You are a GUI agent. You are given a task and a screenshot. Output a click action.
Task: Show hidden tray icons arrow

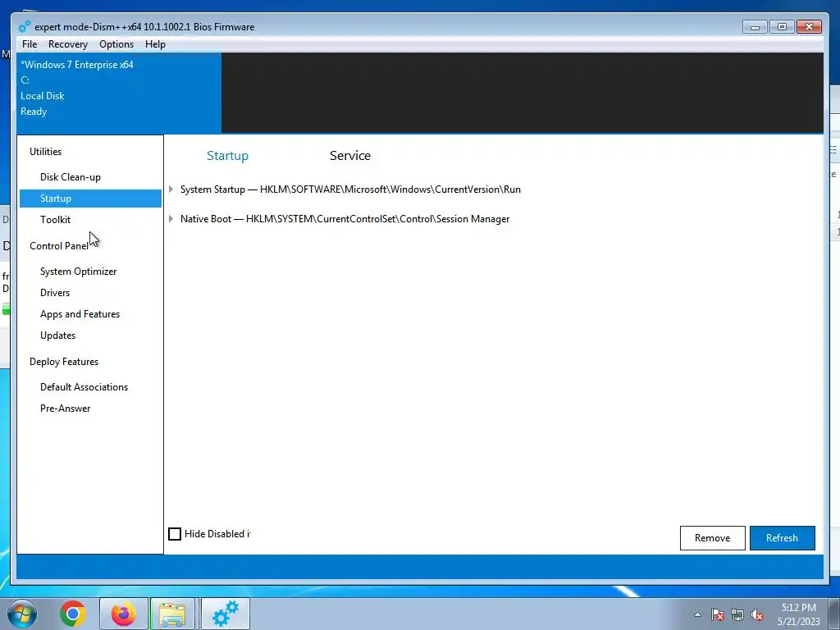(697, 614)
